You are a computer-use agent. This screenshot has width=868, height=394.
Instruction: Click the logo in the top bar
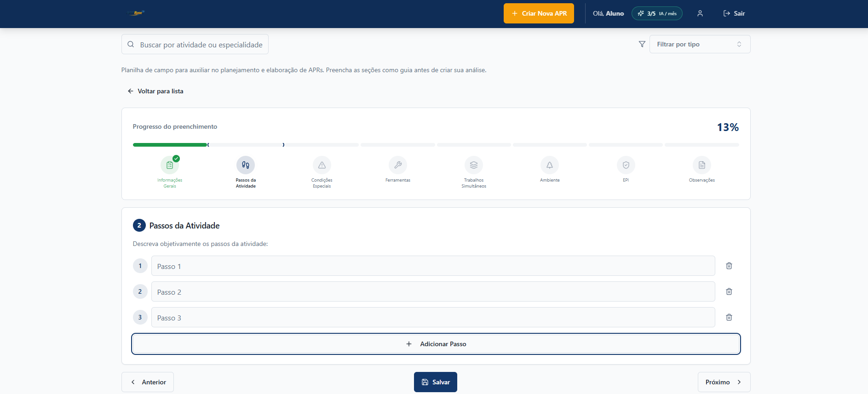[136, 13]
